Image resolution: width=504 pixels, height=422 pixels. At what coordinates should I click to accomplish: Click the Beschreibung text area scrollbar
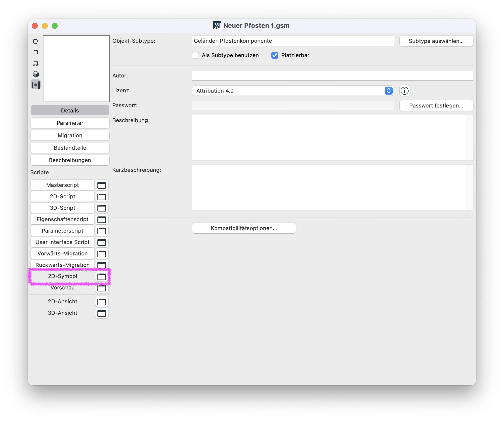click(x=469, y=138)
